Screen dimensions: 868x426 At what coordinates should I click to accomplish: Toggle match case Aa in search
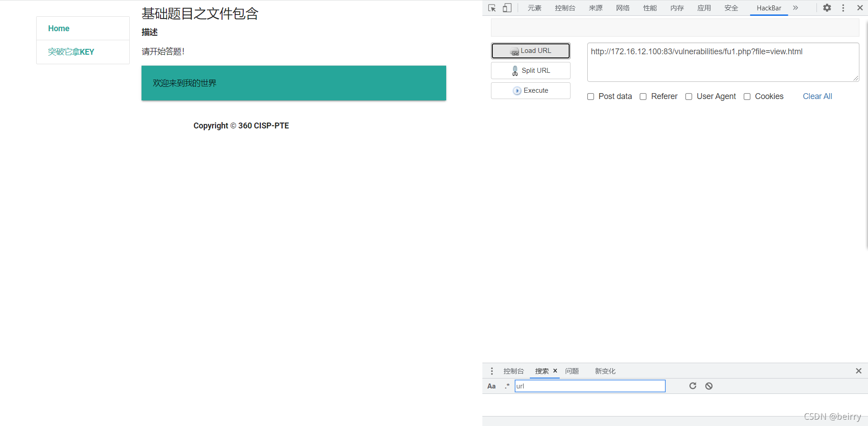tap(491, 386)
